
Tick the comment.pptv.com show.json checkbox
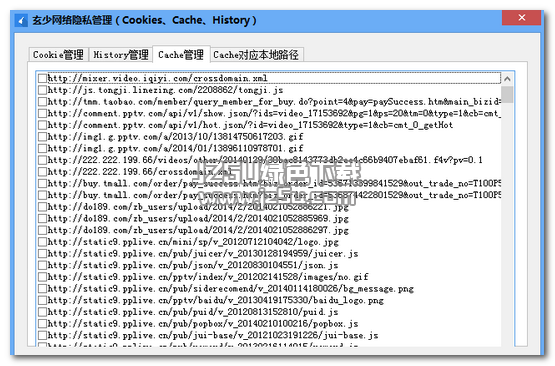(x=42, y=113)
